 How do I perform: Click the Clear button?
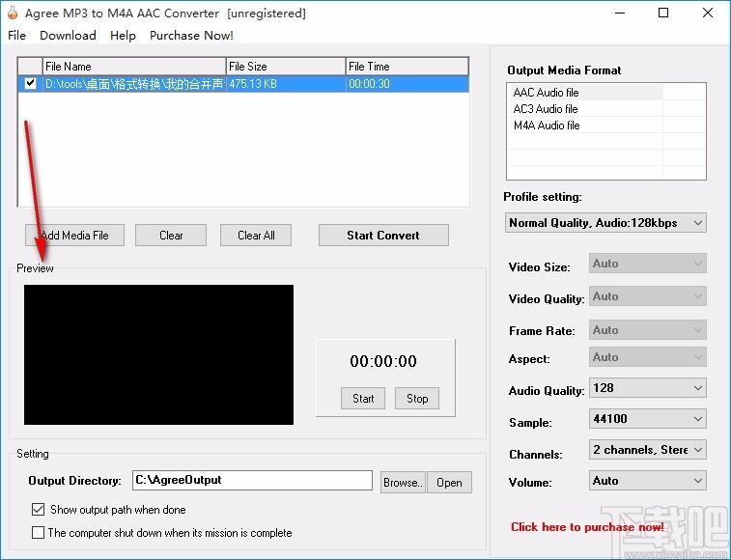pos(171,235)
